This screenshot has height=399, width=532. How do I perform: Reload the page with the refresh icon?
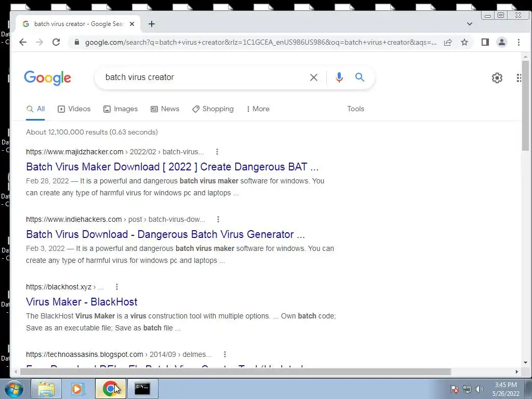(56, 42)
